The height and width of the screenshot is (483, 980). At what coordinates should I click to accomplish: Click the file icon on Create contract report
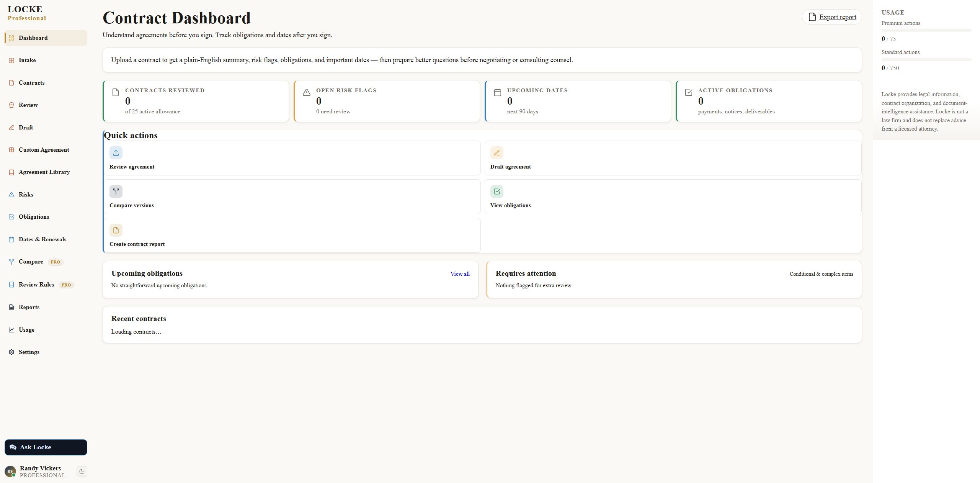pyautogui.click(x=116, y=230)
